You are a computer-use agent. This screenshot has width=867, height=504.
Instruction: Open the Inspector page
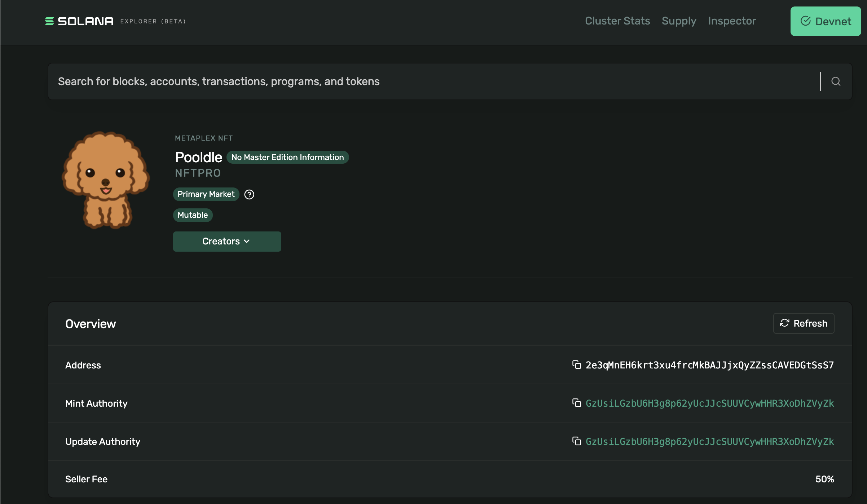732,21
